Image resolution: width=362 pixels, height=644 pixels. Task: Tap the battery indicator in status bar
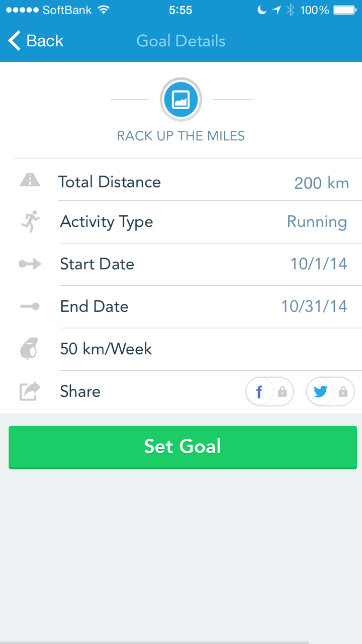coord(344,10)
